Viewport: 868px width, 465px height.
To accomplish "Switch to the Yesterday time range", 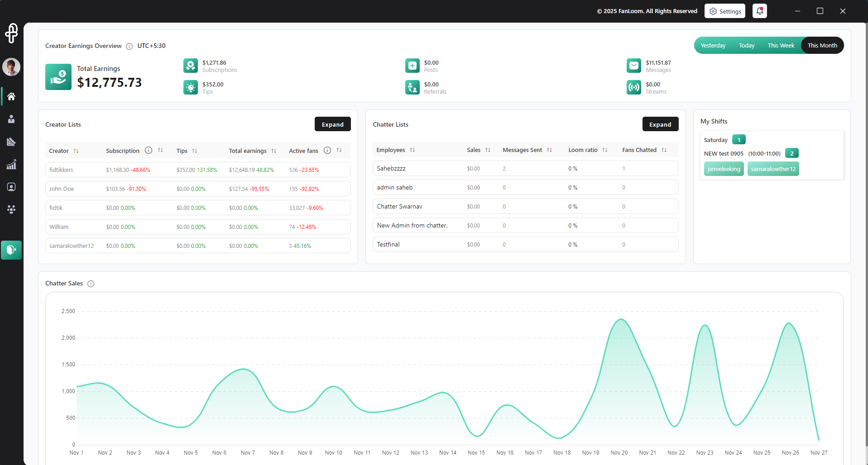I will pyautogui.click(x=713, y=46).
